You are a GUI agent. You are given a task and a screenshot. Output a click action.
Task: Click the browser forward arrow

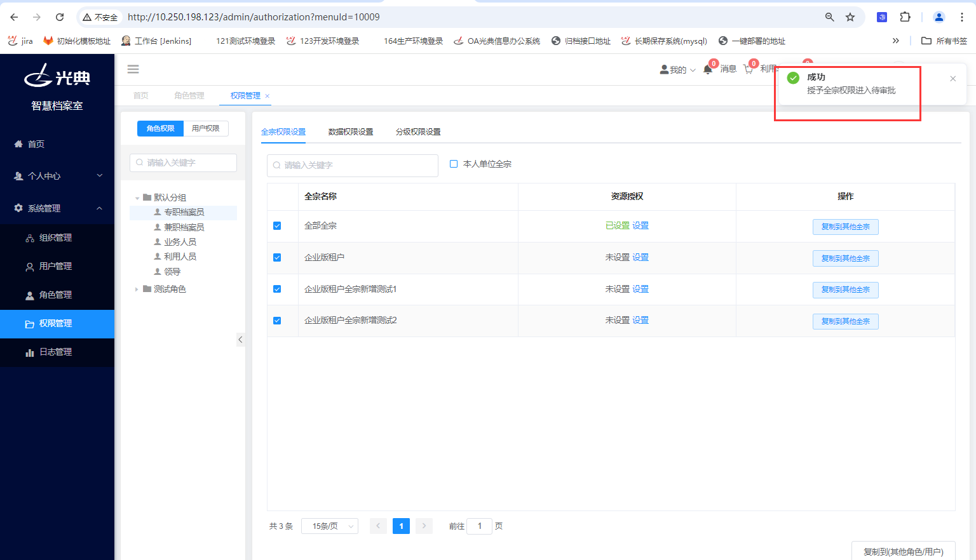pos(37,17)
